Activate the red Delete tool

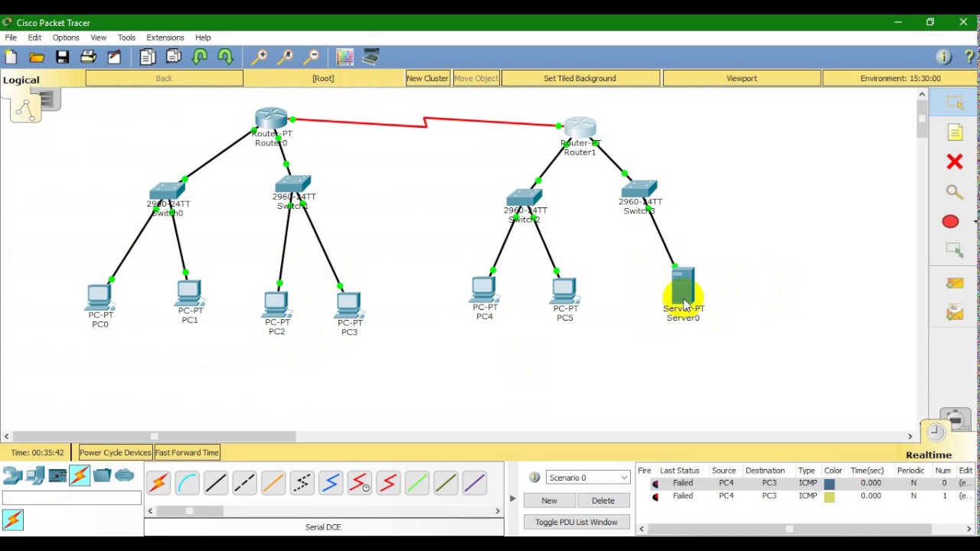click(x=954, y=161)
